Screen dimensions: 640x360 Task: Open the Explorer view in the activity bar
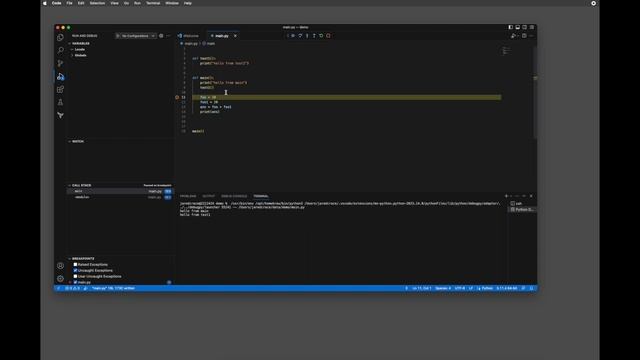click(60, 38)
